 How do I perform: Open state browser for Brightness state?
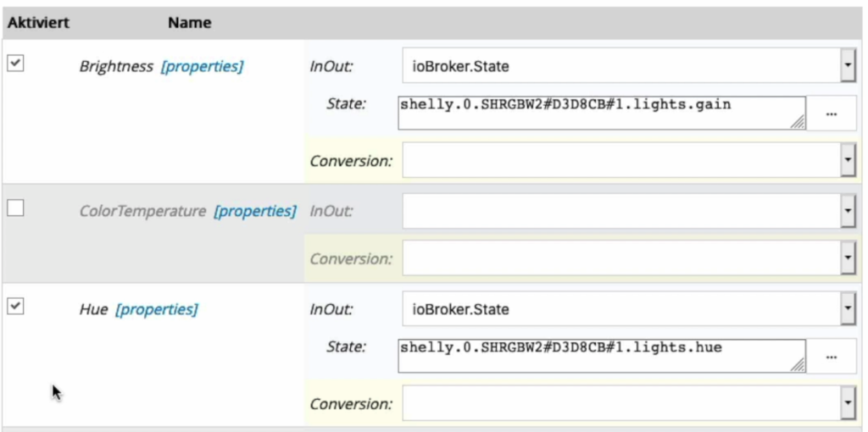click(x=831, y=114)
